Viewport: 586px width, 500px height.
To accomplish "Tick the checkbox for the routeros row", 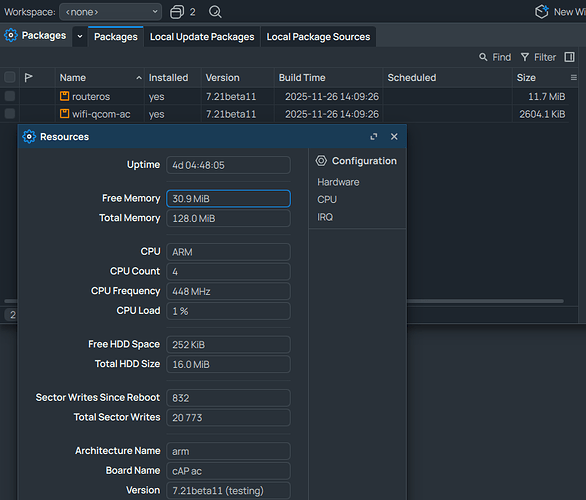I will [x=10, y=96].
